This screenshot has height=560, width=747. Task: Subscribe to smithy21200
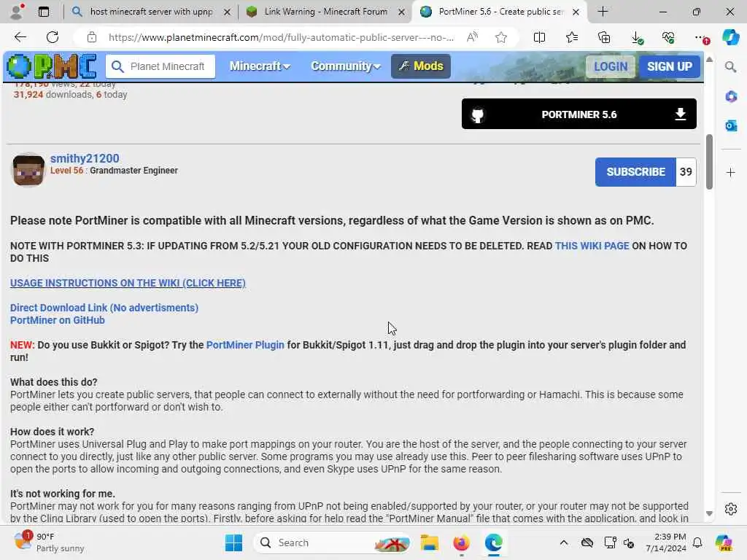click(x=635, y=172)
